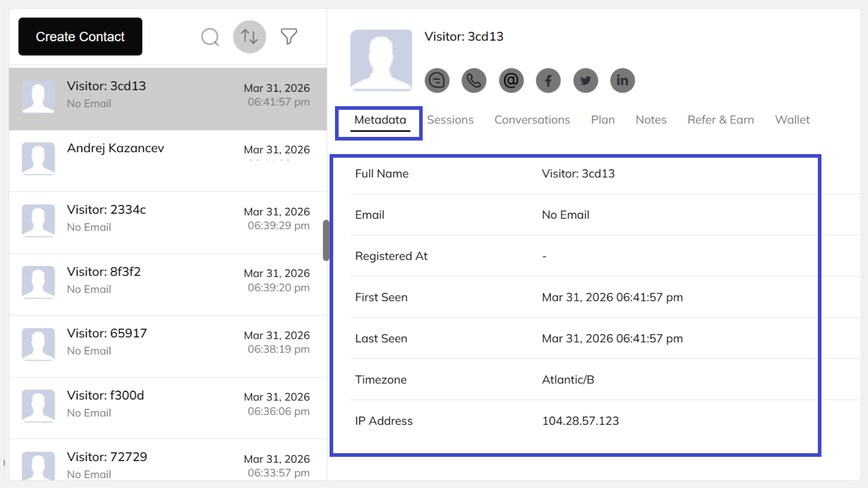
Task: Open the Facebook profile icon
Action: [x=548, y=80]
